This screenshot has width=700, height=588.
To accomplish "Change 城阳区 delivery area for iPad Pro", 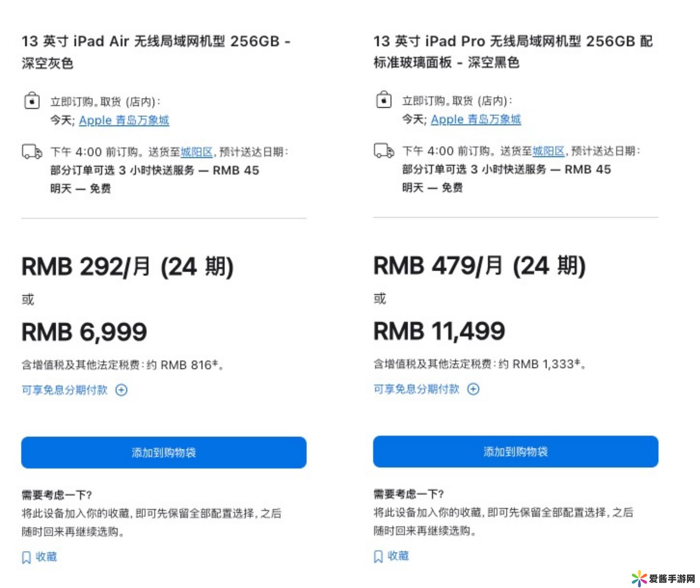I will pyautogui.click(x=549, y=151).
